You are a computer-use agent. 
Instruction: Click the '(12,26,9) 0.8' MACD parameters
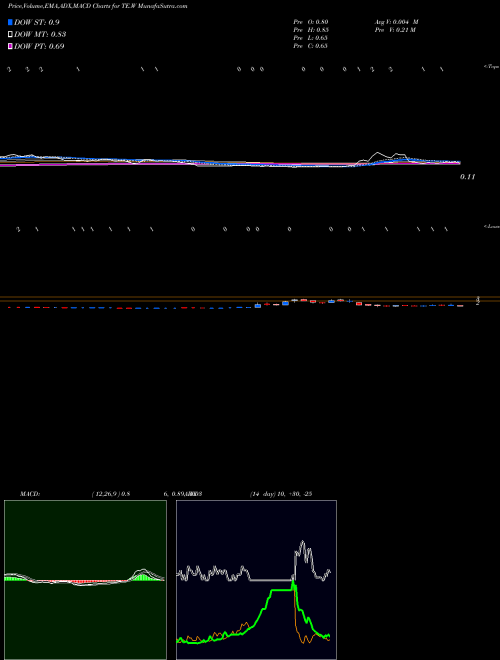click(111, 494)
